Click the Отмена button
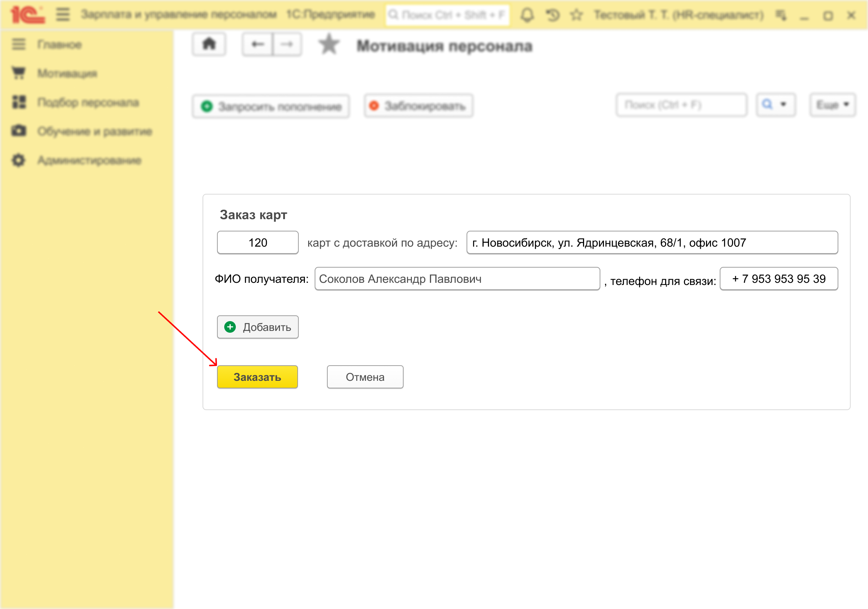 coord(365,377)
